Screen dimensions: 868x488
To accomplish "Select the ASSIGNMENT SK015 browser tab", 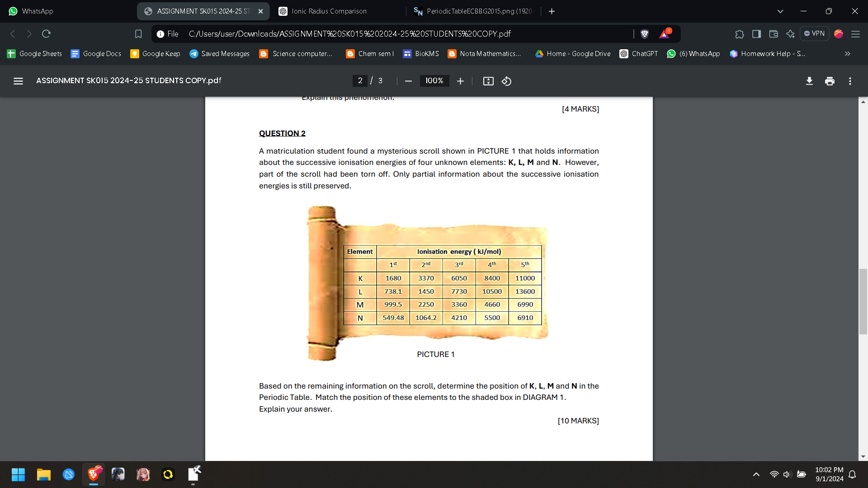I will [x=202, y=11].
